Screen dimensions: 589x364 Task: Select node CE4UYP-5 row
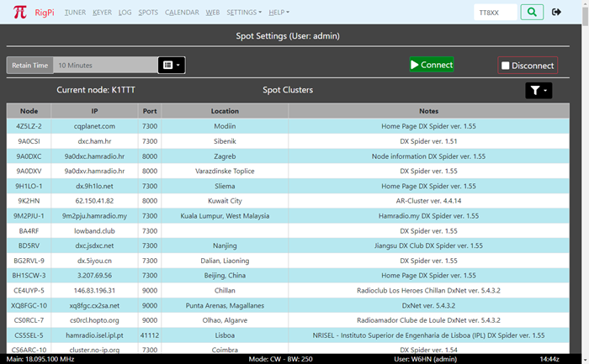coord(288,291)
